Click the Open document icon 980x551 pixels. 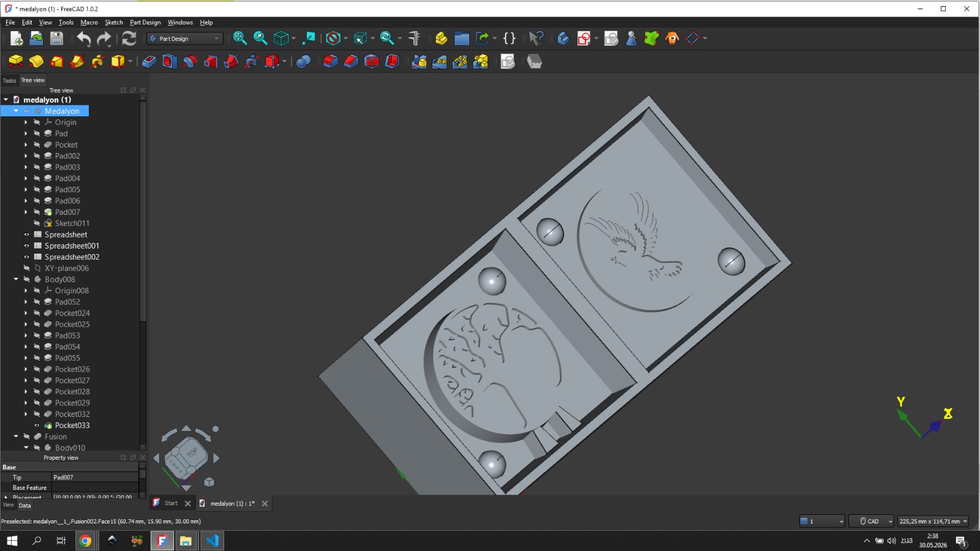pyautogui.click(x=36, y=39)
